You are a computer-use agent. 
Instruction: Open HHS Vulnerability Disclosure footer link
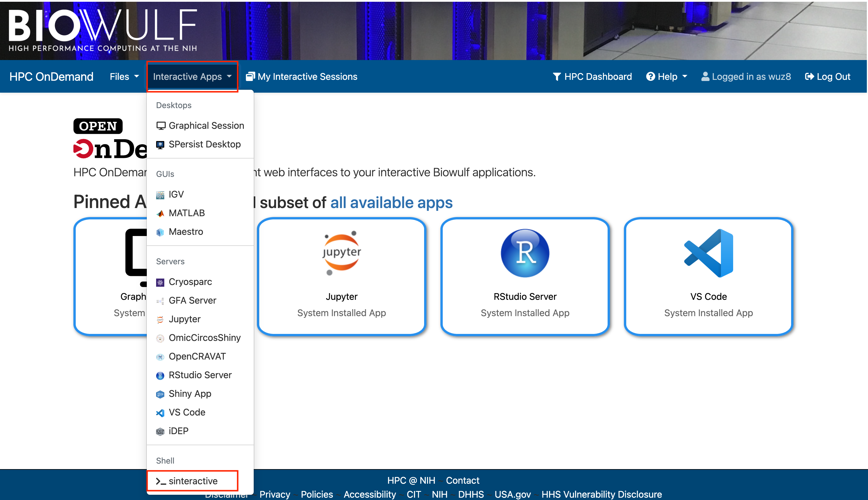[x=602, y=494]
